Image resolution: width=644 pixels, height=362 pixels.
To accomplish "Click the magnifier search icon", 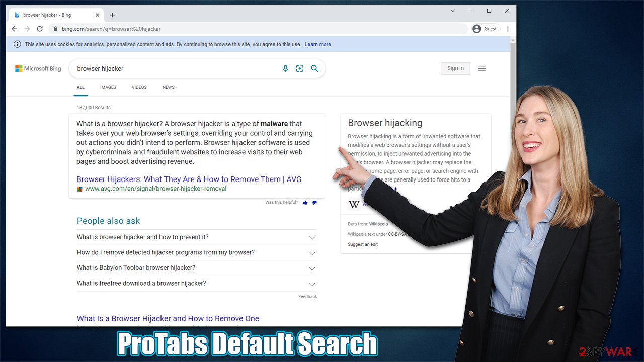I will (315, 69).
